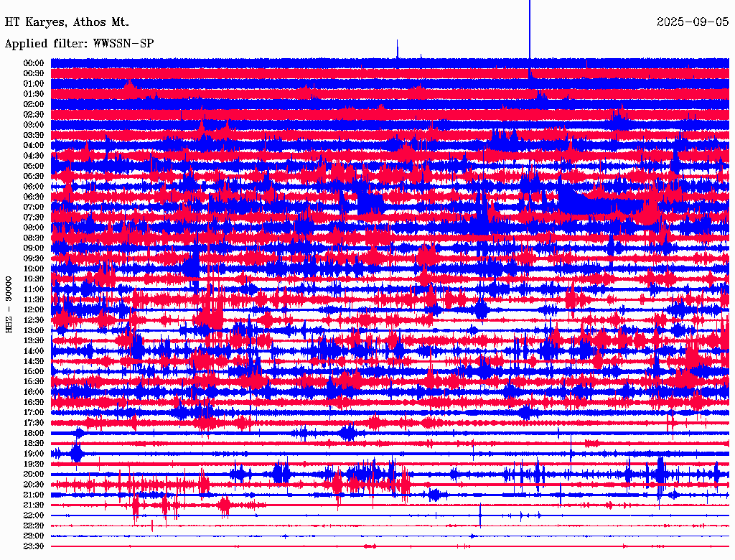
Task: Click the 09:30 time label
Action: click(x=34, y=258)
